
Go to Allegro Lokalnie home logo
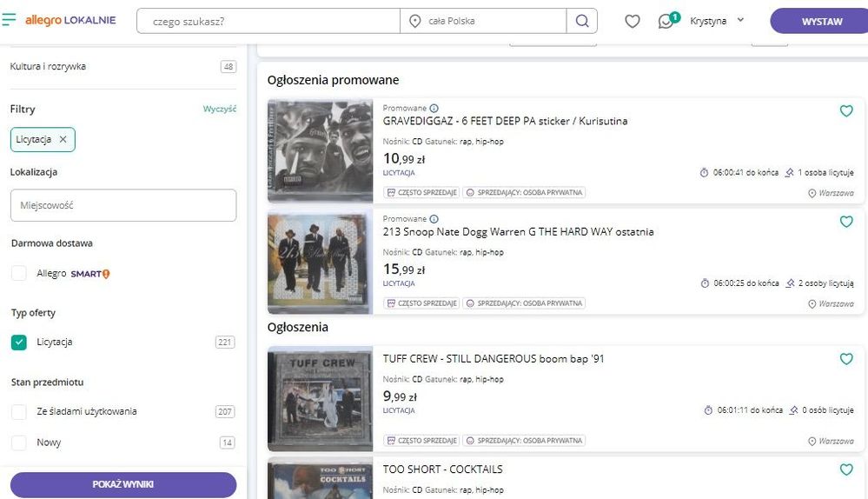pyautogui.click(x=70, y=21)
